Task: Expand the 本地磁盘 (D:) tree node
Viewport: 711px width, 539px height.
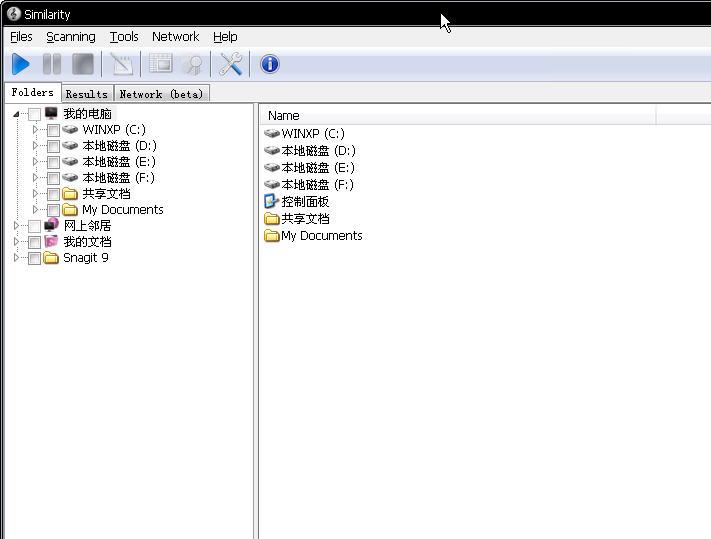Action: [36, 146]
